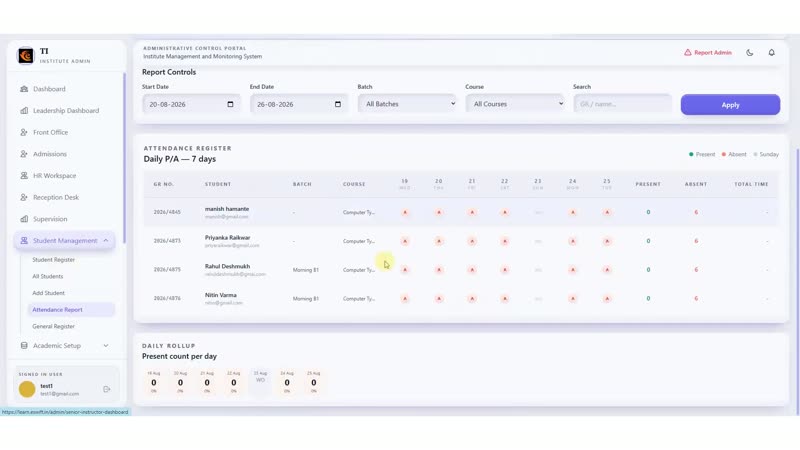
Task: Click the Academic Setup database icon
Action: [24, 345]
